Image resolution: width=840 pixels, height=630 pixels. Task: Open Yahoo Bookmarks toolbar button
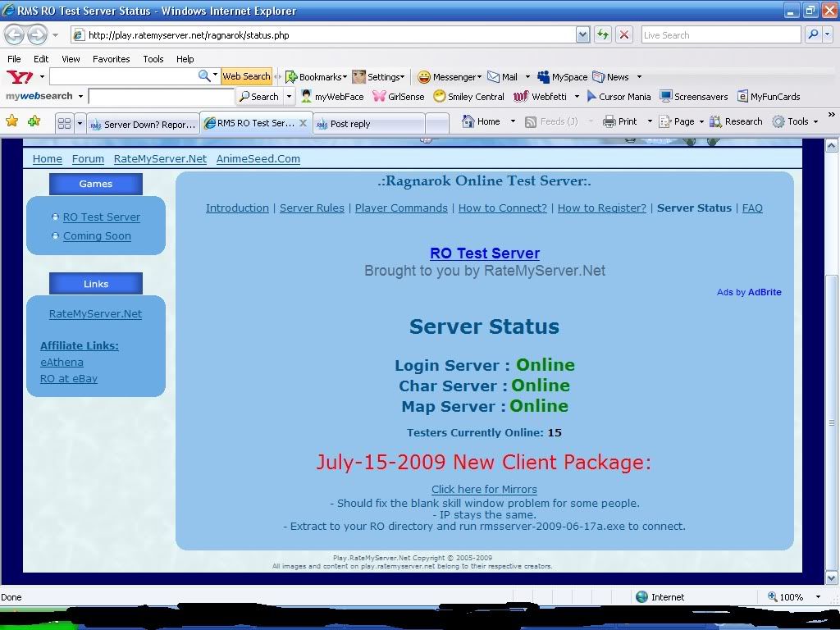[316, 77]
